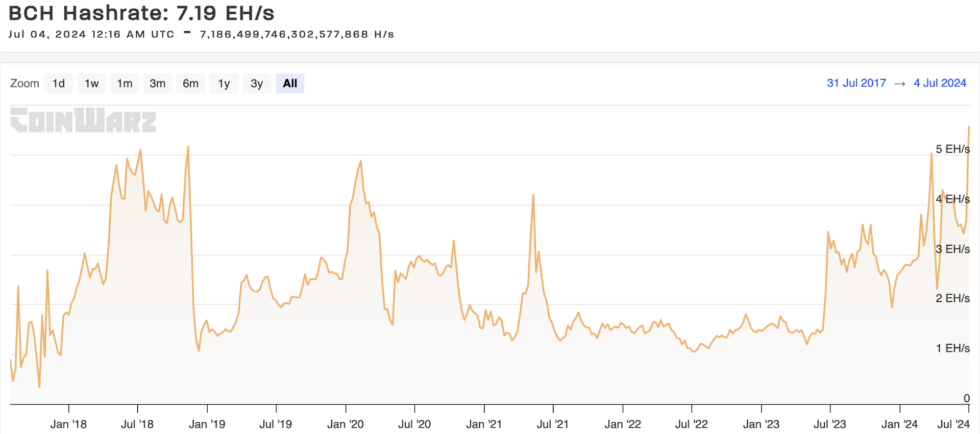
Task: Set chart zoom to 3y
Action: [x=257, y=83]
